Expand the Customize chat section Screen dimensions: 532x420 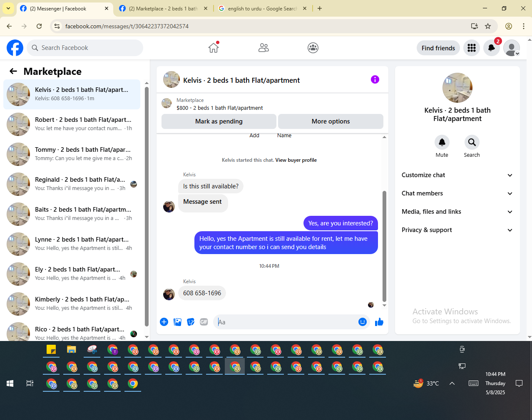click(x=457, y=175)
